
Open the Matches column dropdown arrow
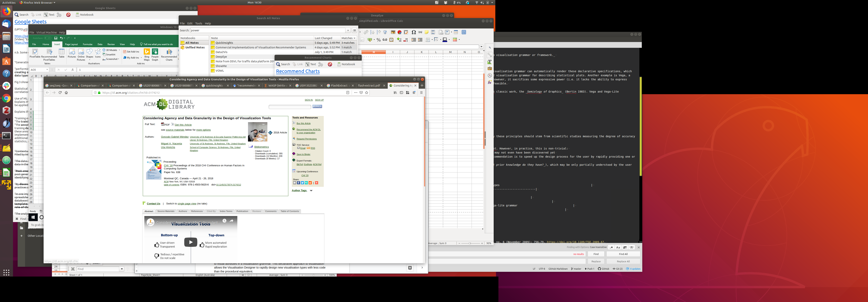coord(354,38)
